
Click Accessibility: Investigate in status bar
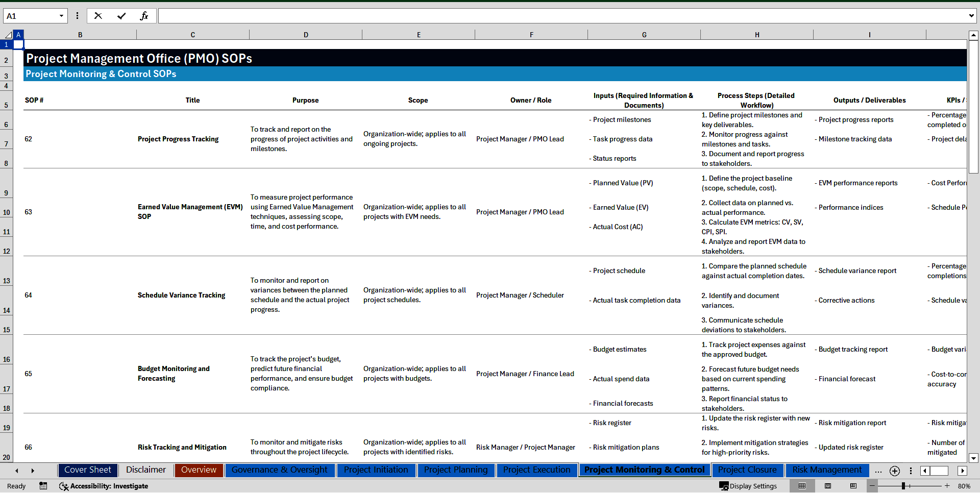point(104,486)
